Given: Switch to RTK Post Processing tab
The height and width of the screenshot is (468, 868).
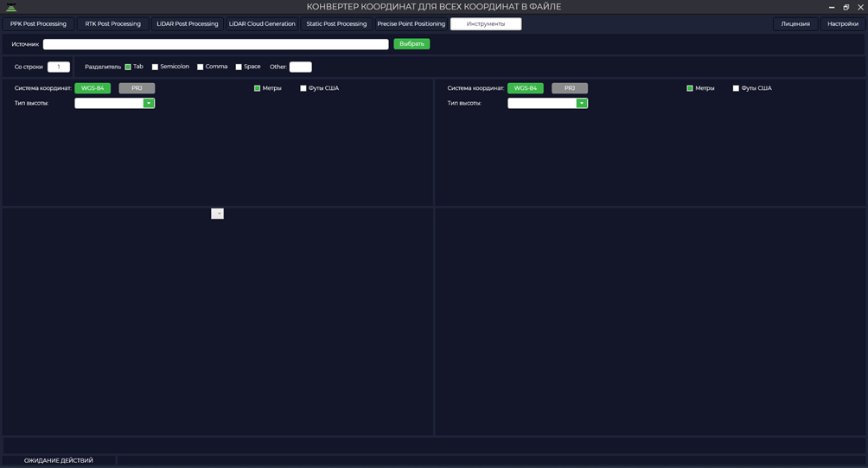Looking at the screenshot, I should [113, 24].
